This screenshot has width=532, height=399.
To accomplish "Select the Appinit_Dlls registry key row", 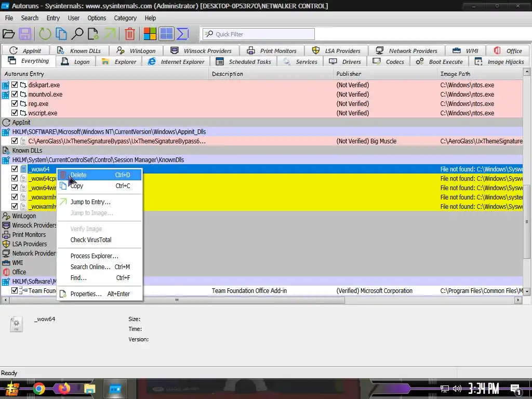I will click(262, 131).
